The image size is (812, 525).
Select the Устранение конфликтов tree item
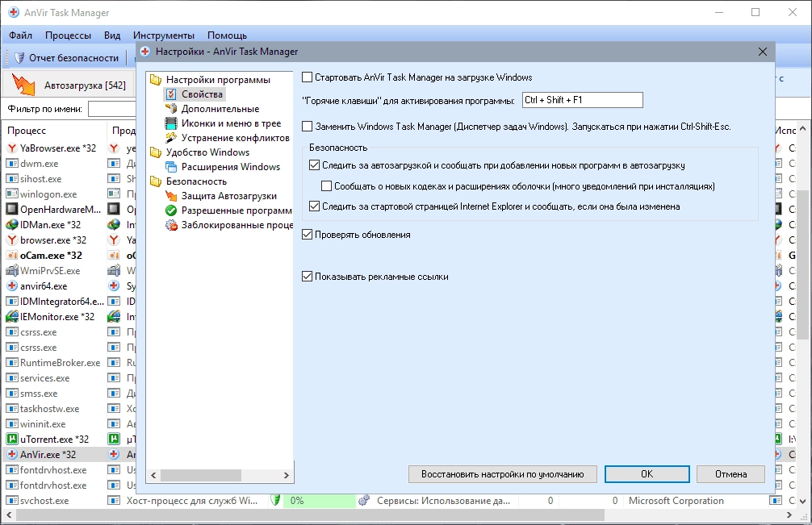235,138
